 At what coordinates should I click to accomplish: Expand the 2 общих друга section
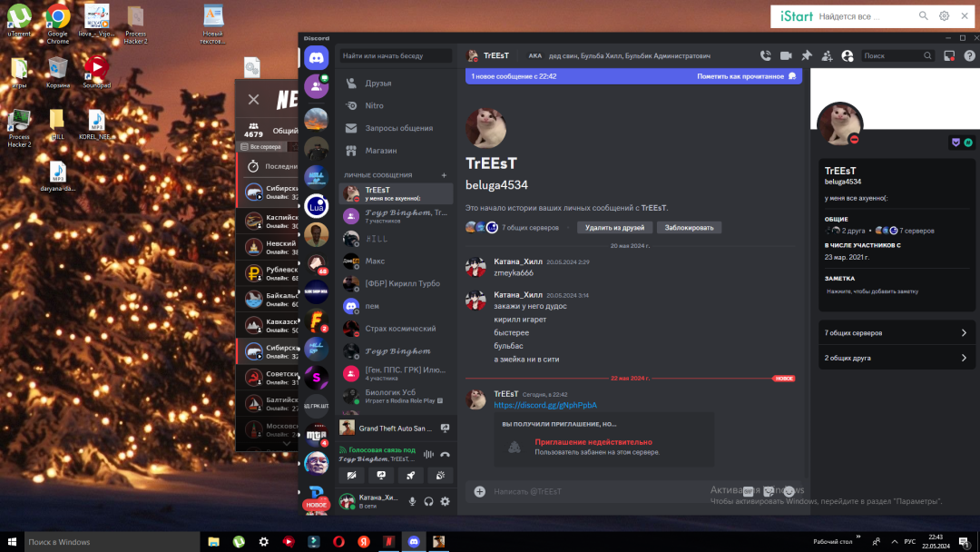point(897,358)
